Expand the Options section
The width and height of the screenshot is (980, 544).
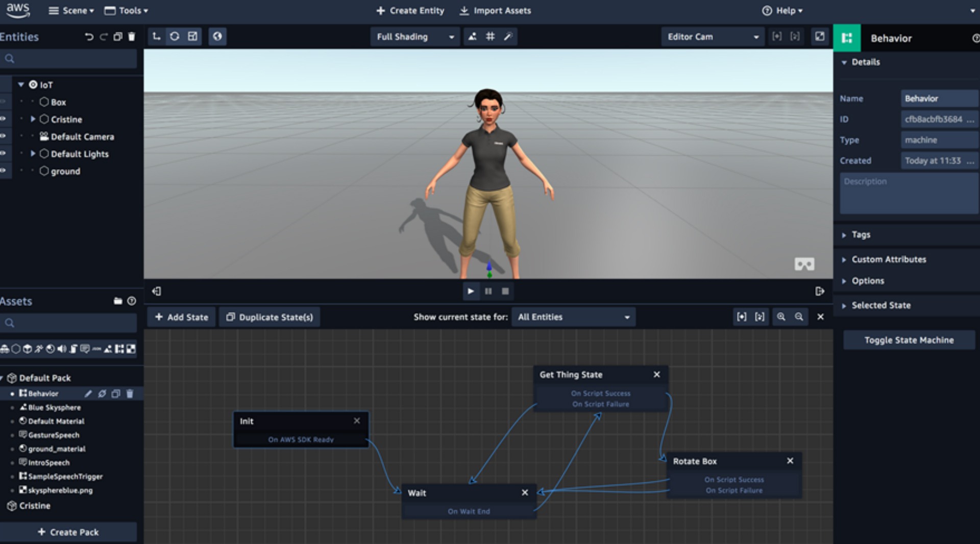(844, 281)
